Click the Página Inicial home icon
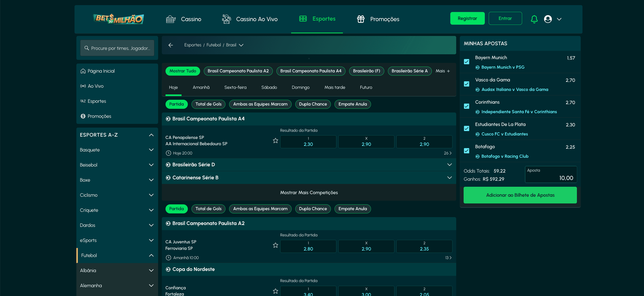 point(83,71)
